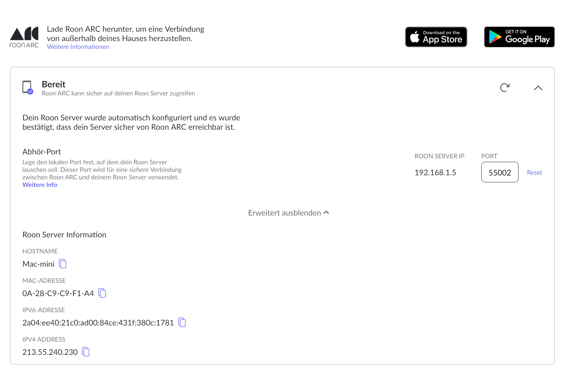Open the Weitere Informationen link
The height and width of the screenshot is (392, 584).
coord(78,47)
